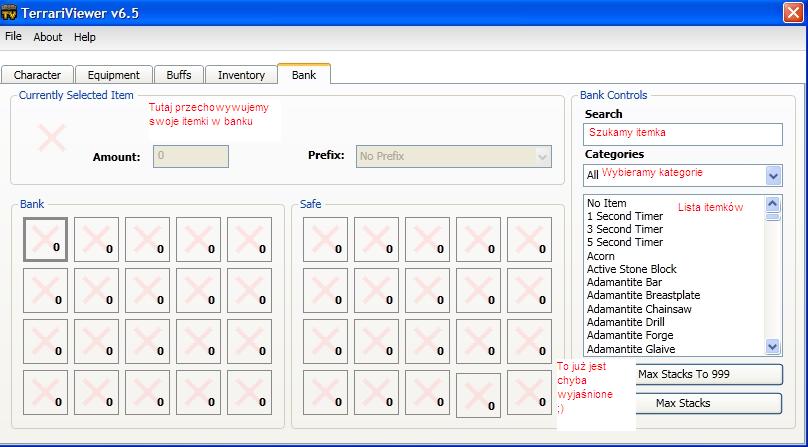808x447 pixels.
Task: Click the Categories combo box set to All
Action: coord(683,175)
